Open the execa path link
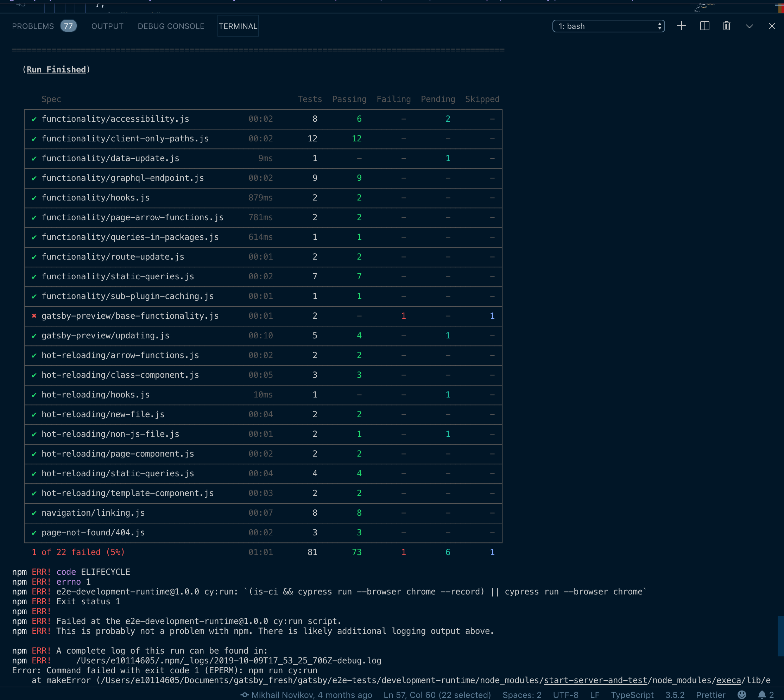This screenshot has height=700, width=784. click(729, 680)
